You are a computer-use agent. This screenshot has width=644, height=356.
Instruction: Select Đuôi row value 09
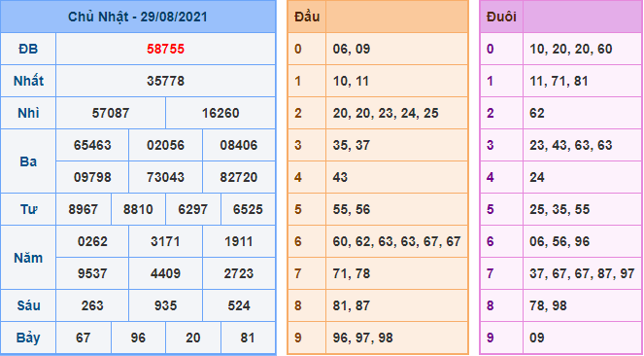pyautogui.click(x=537, y=338)
